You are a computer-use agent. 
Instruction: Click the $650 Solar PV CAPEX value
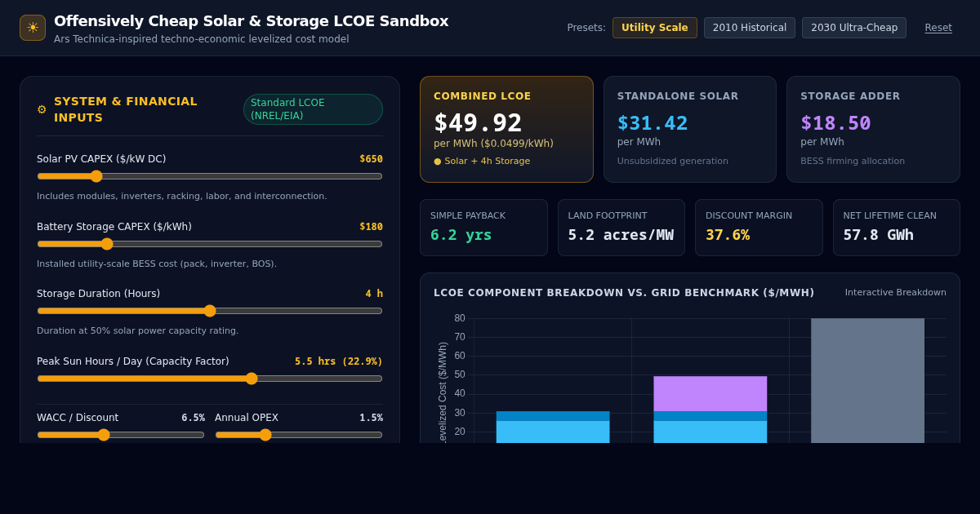pyautogui.click(x=371, y=159)
